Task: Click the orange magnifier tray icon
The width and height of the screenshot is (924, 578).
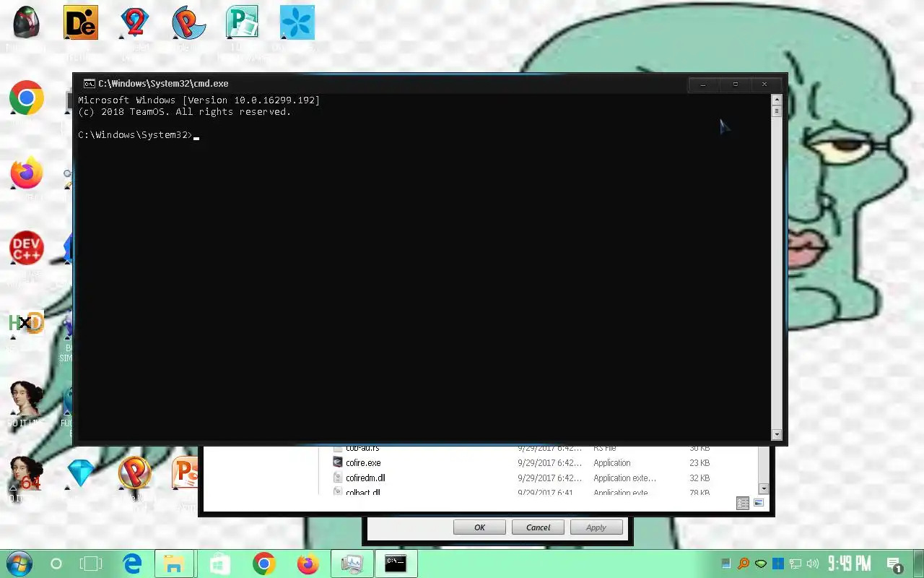Action: tap(744, 564)
